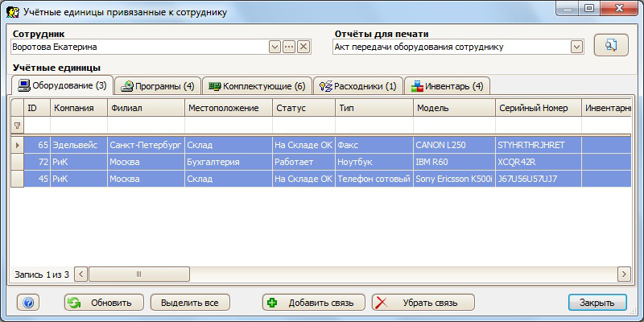Viewport: 644px width, 322px height.
Task: Switch to the Инвентарь (4) tab
Action: 447,86
